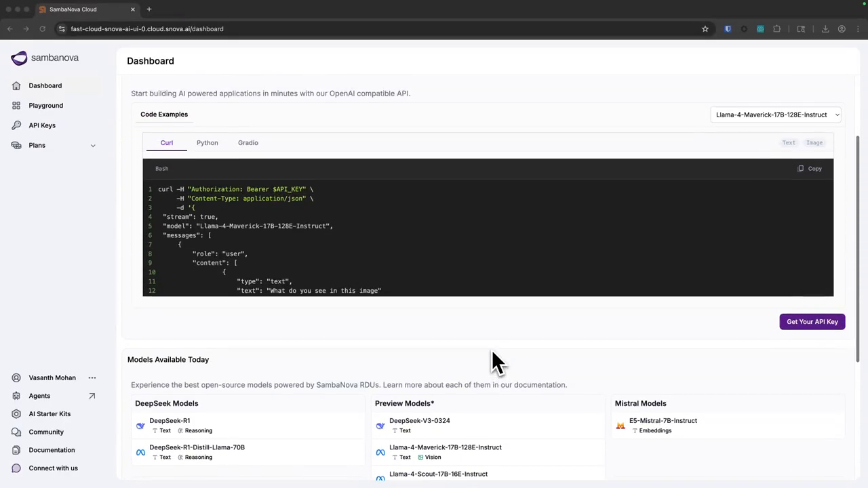Click the Get Your API Key button

[x=812, y=322]
